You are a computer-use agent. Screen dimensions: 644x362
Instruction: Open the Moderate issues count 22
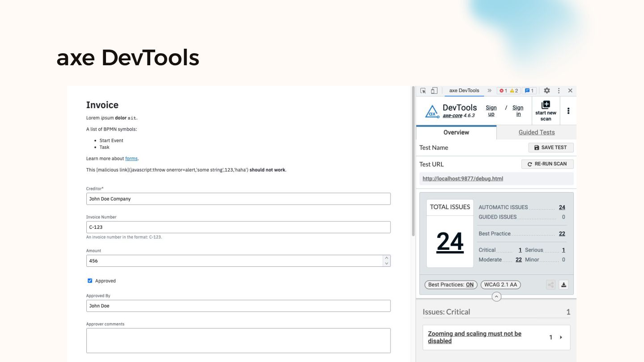tap(519, 260)
